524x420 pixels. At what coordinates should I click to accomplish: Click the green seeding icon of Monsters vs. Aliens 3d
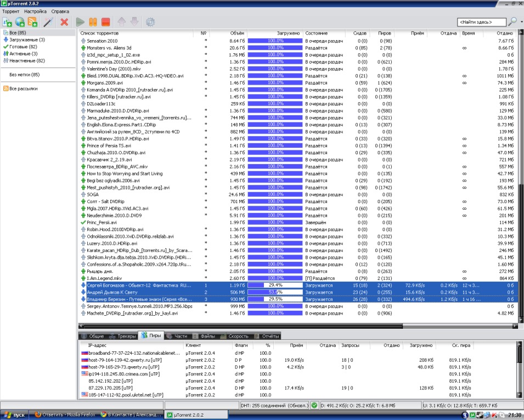coord(83,48)
